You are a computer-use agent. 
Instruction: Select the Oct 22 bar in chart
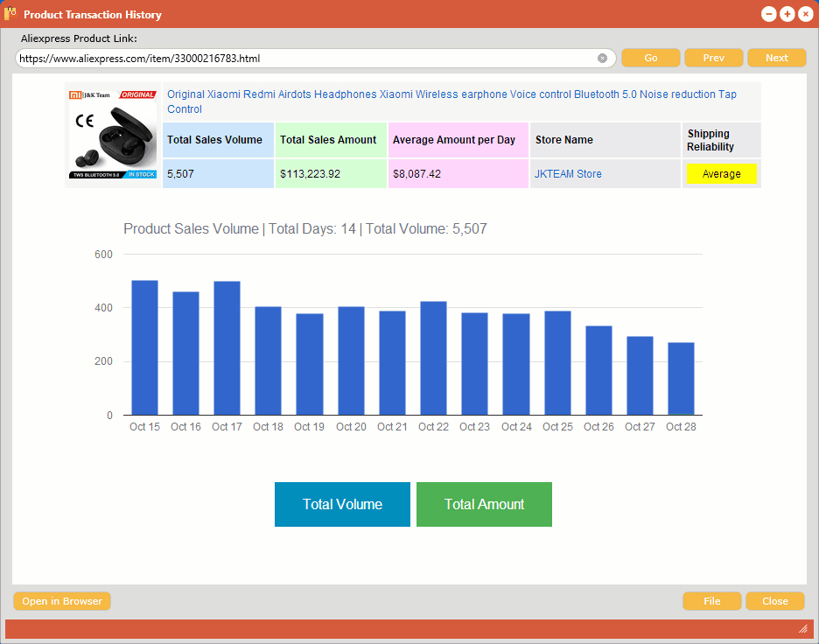(433, 358)
